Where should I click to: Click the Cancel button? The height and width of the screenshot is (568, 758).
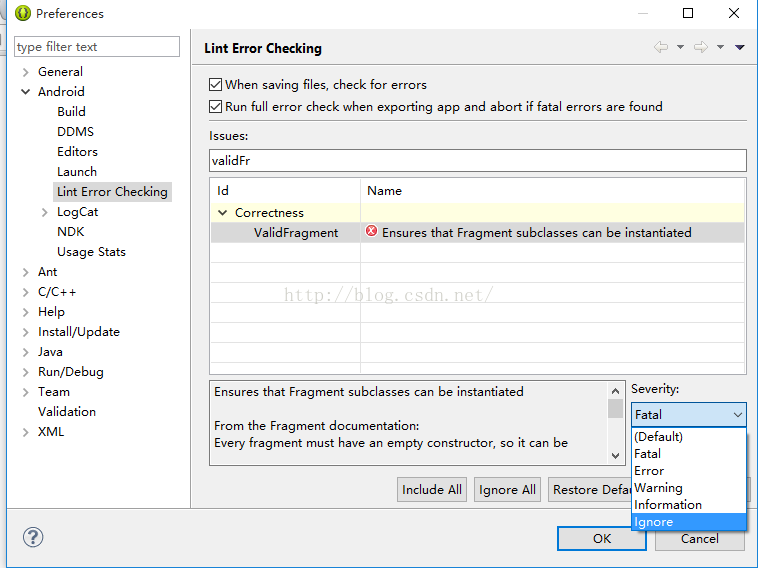[x=699, y=539]
